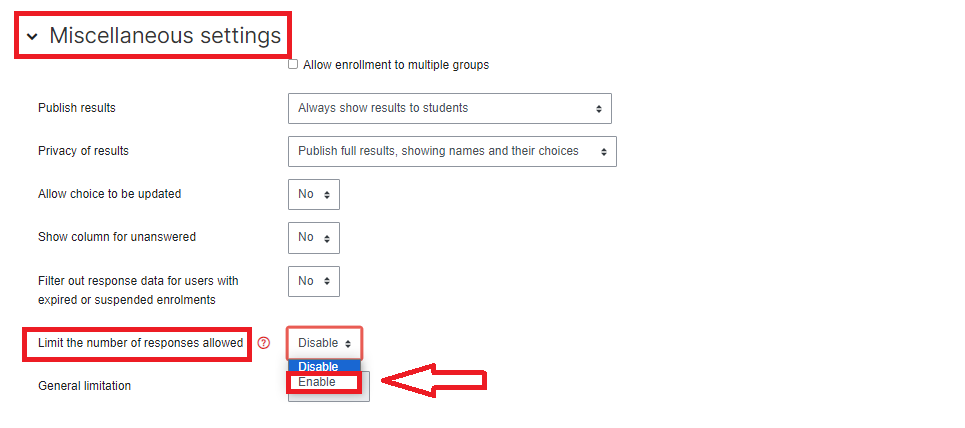The width and height of the screenshot is (965, 428).
Task: Click the Publish results label
Action: 83,108
